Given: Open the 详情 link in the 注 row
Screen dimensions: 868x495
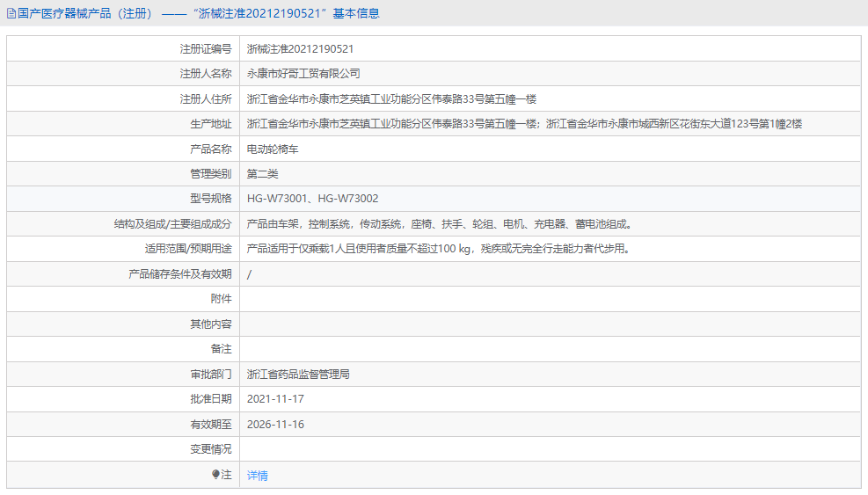Looking at the screenshot, I should [257, 475].
